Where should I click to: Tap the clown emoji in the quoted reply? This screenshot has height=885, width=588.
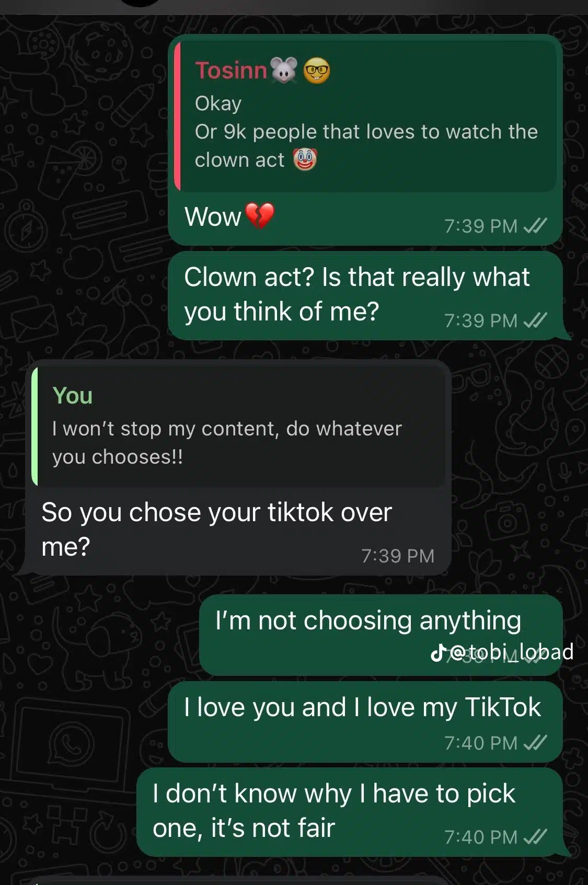click(305, 159)
